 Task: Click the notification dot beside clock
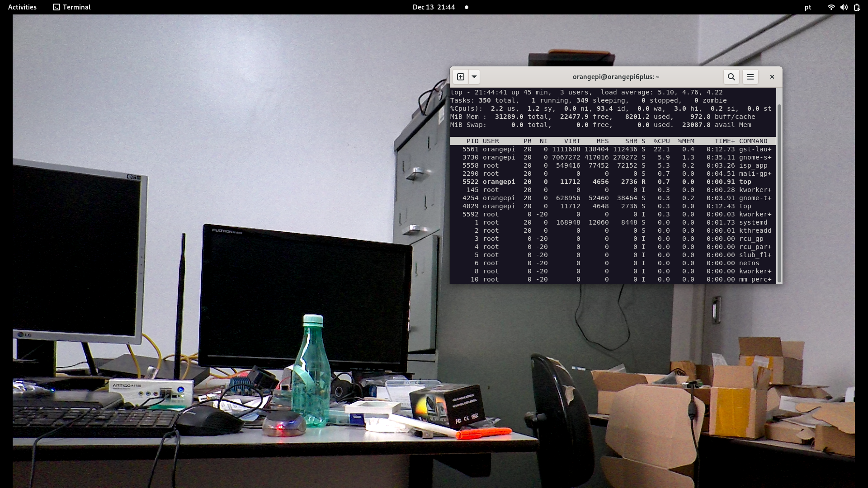tap(467, 7)
